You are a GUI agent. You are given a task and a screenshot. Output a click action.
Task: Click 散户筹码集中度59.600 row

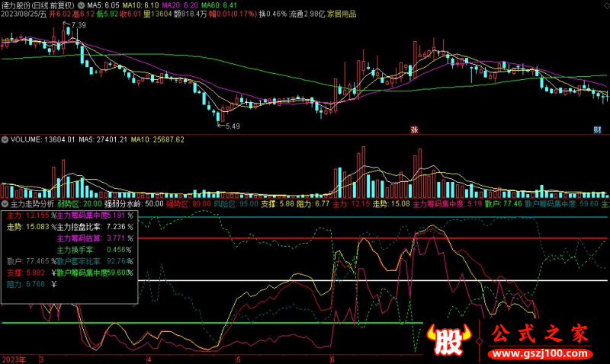pyautogui.click(x=95, y=273)
